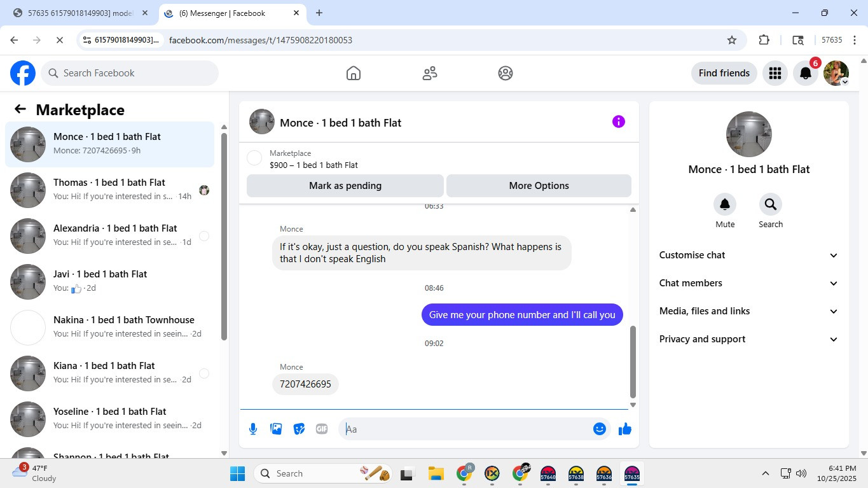
Task: Open the Friends icon in top navigation
Action: coord(430,73)
